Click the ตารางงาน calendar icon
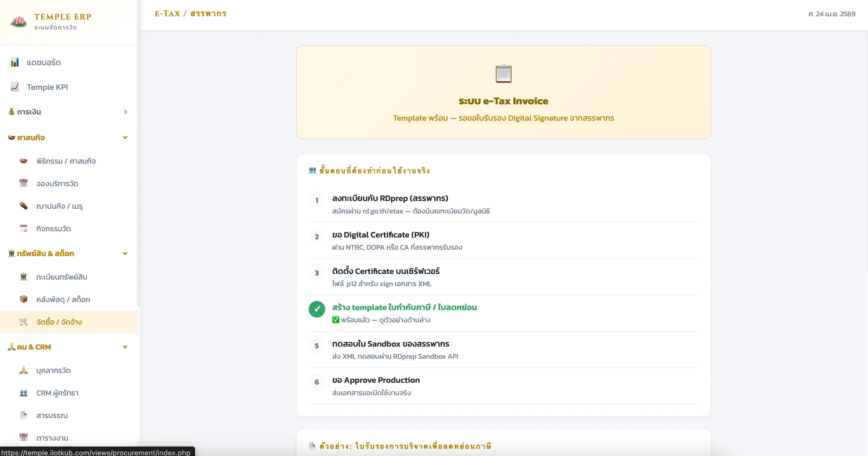The image size is (868, 456). (x=24, y=438)
